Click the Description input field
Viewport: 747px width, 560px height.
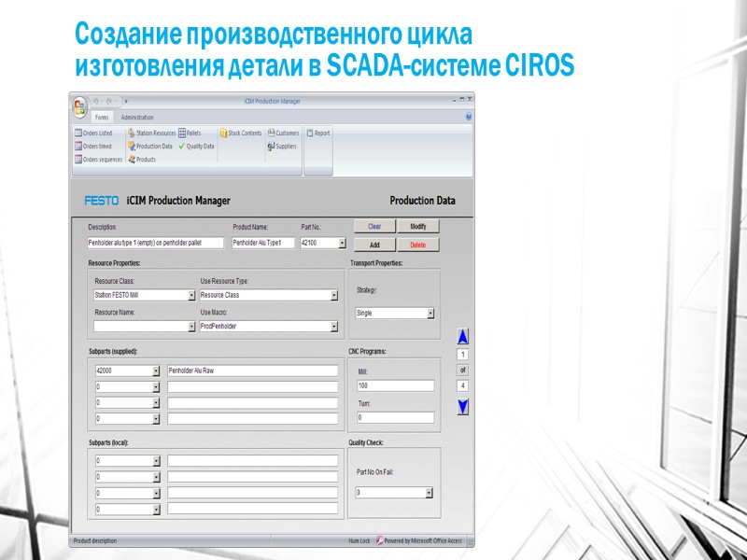[x=155, y=243]
